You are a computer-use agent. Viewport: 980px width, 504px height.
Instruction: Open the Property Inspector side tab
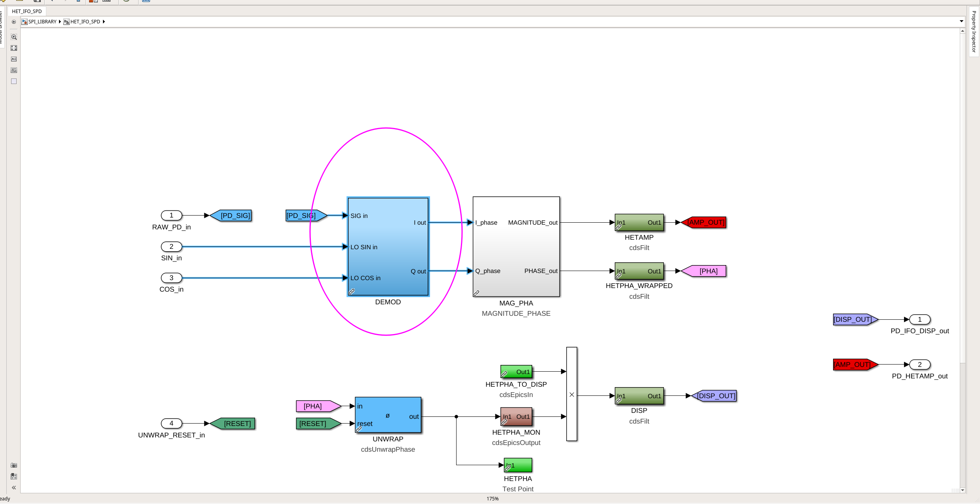click(974, 32)
